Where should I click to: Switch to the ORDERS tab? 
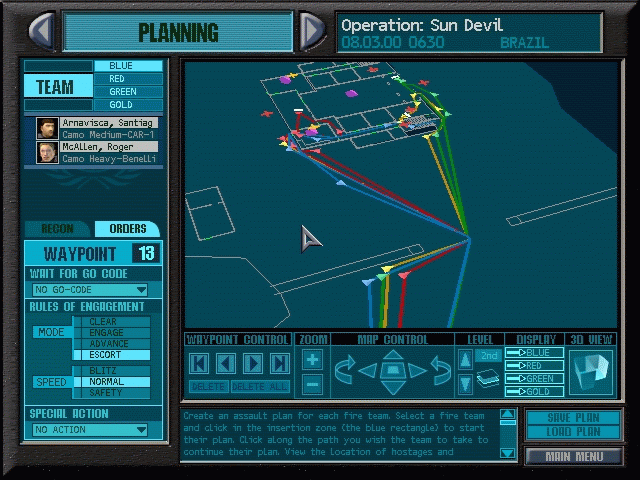point(127,229)
